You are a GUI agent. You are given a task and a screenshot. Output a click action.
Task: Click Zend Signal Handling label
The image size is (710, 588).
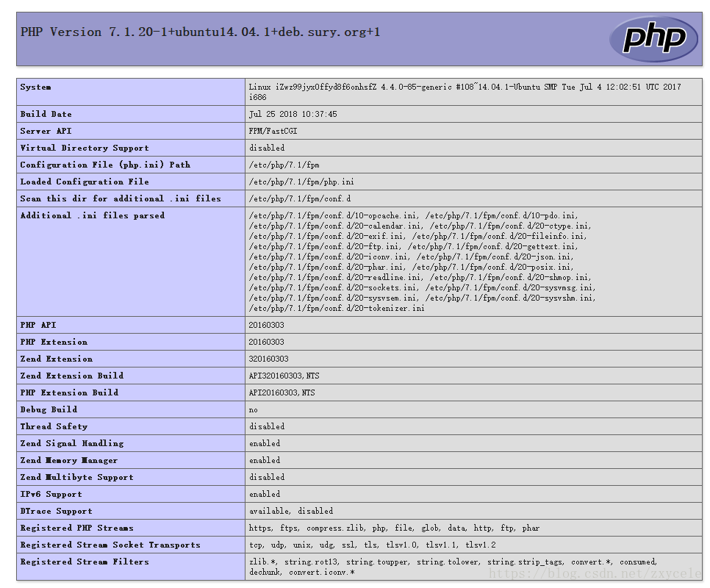pos(71,443)
